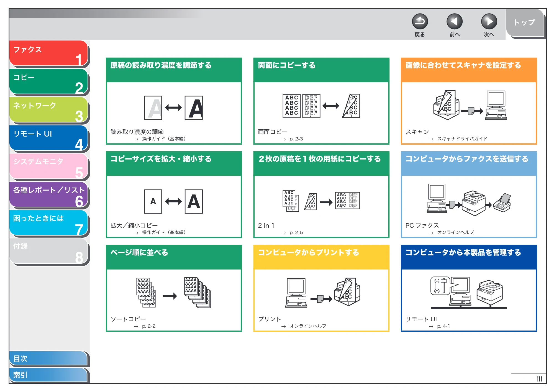
Task: Open the コピー chapter 2 tab
Action: pyautogui.click(x=48, y=81)
